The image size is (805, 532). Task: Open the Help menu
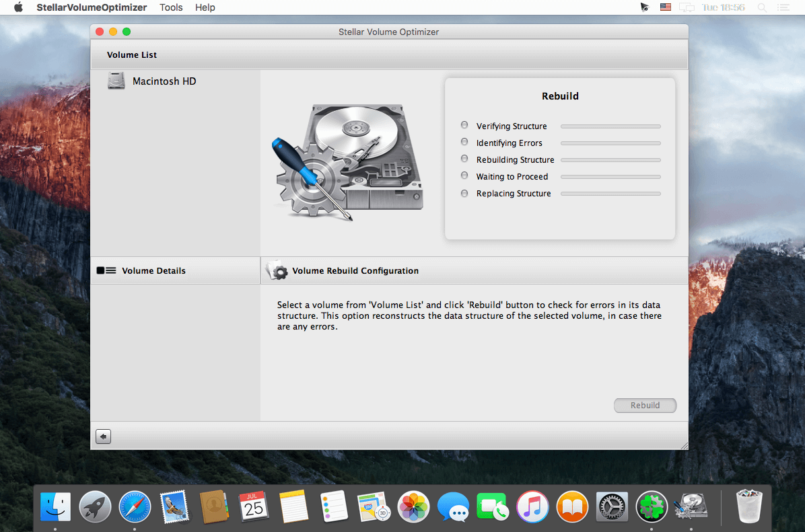205,7
